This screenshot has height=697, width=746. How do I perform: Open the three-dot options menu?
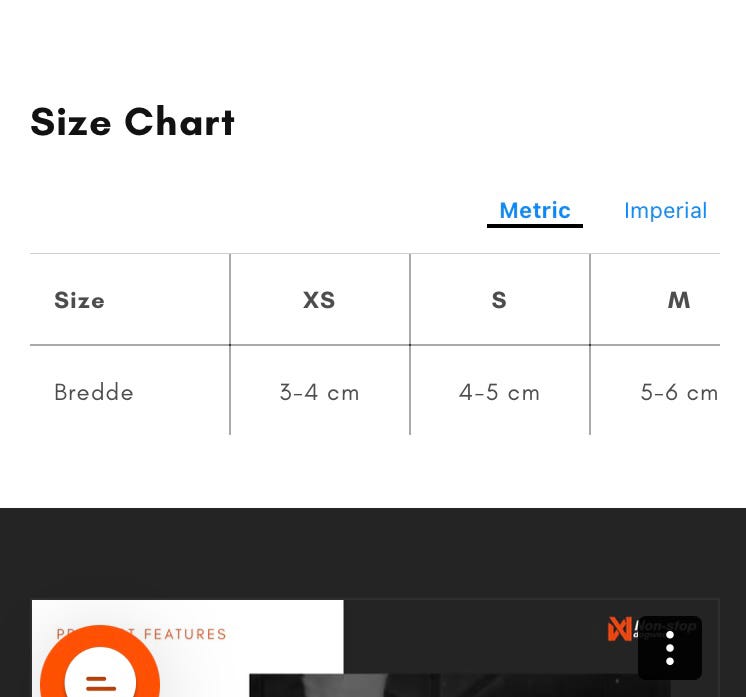point(670,648)
